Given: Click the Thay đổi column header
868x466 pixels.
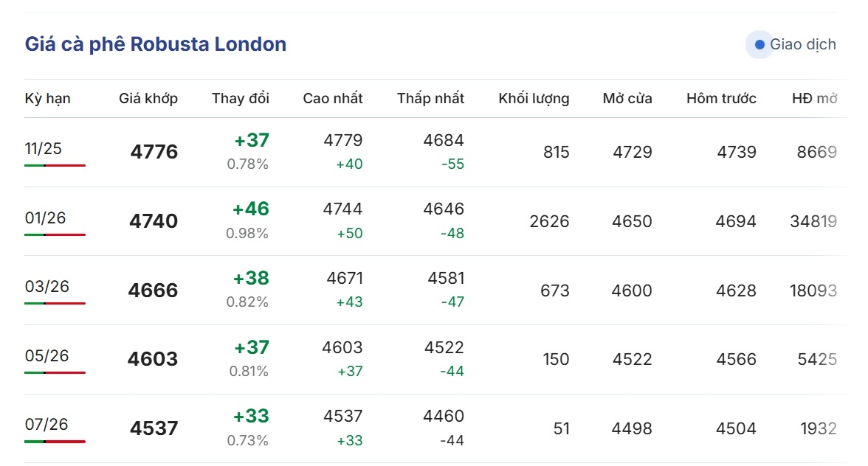Looking at the screenshot, I should 241,99.
